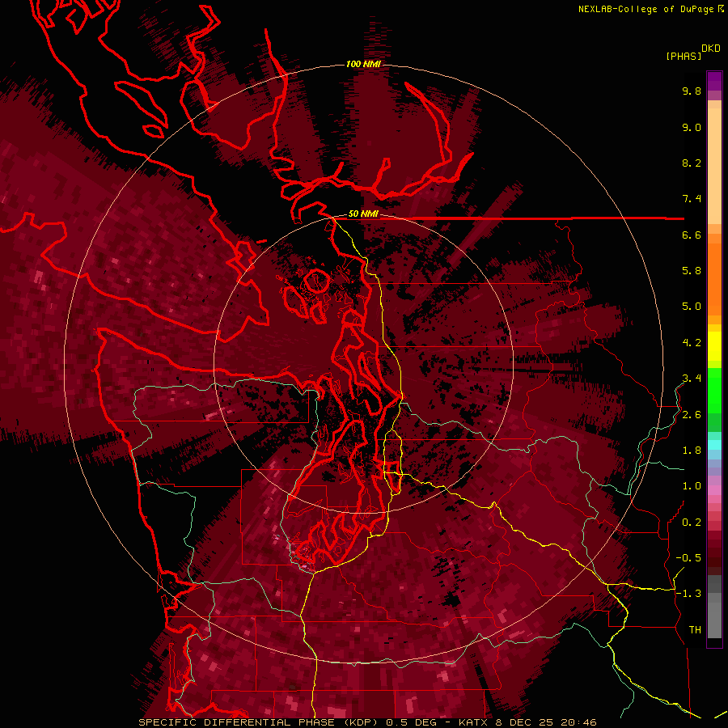Click the yellow segment of the color bar
This screenshot has height=728, width=728.
pos(714,346)
